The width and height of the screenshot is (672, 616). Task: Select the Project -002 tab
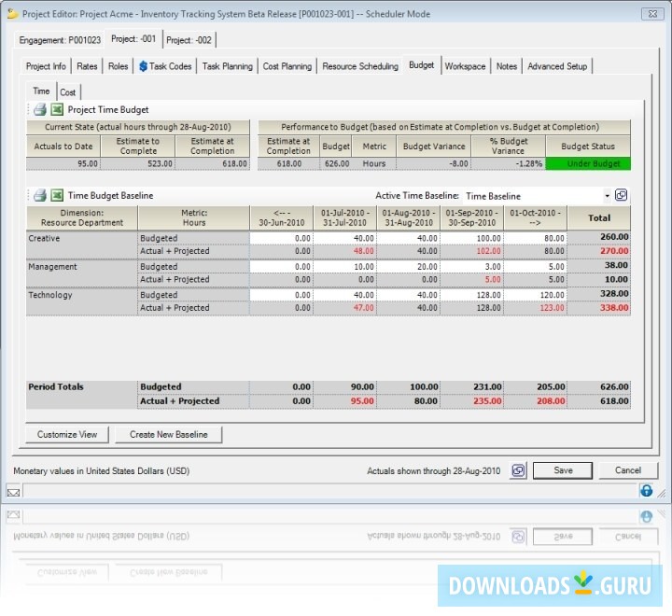(188, 40)
